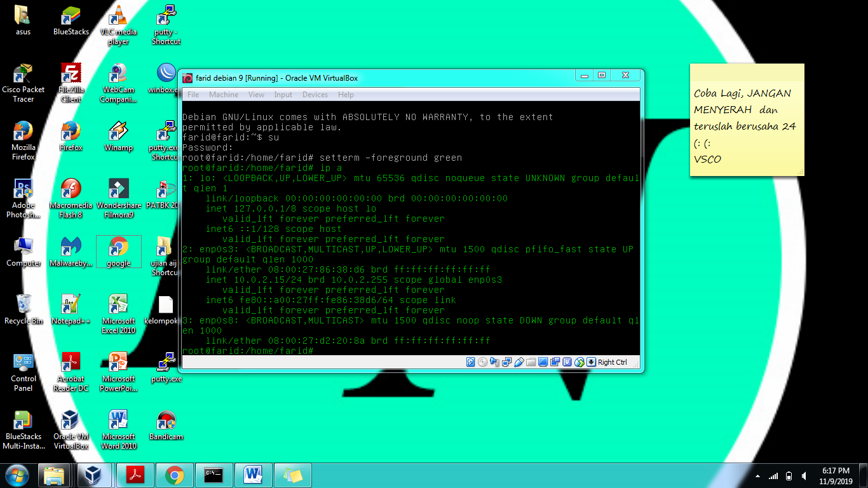This screenshot has width=868, height=488.
Task: Click the audio indicator in VirtualBox status bar
Action: point(495,362)
